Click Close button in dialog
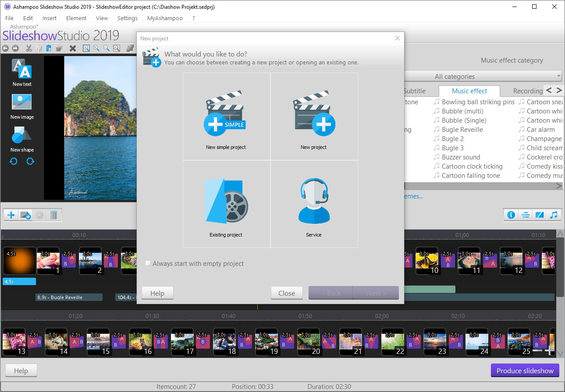The image size is (565, 392). tap(287, 293)
